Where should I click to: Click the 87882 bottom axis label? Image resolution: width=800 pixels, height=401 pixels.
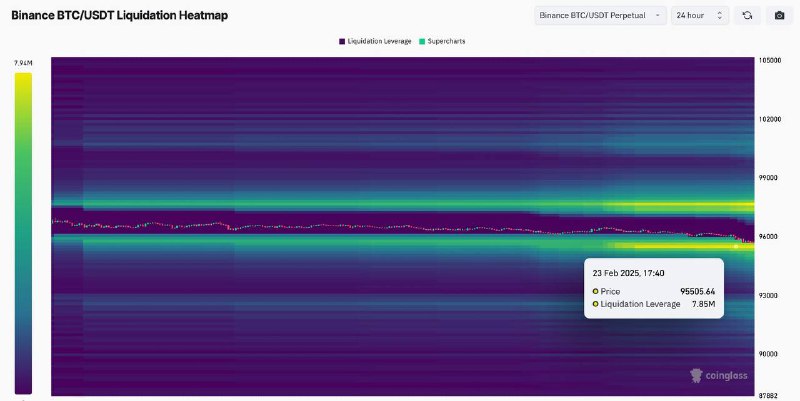(770, 396)
